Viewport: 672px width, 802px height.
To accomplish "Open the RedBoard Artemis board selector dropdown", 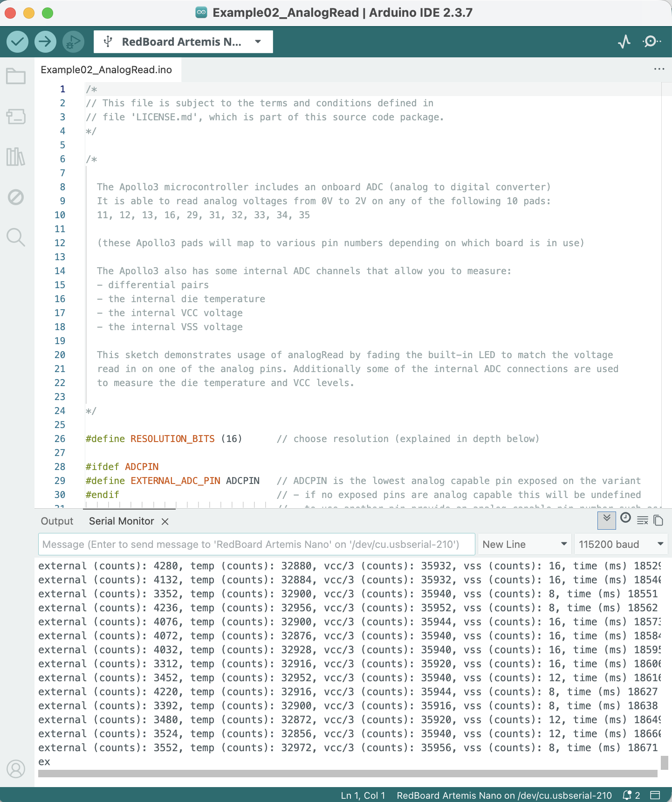I will pos(183,42).
